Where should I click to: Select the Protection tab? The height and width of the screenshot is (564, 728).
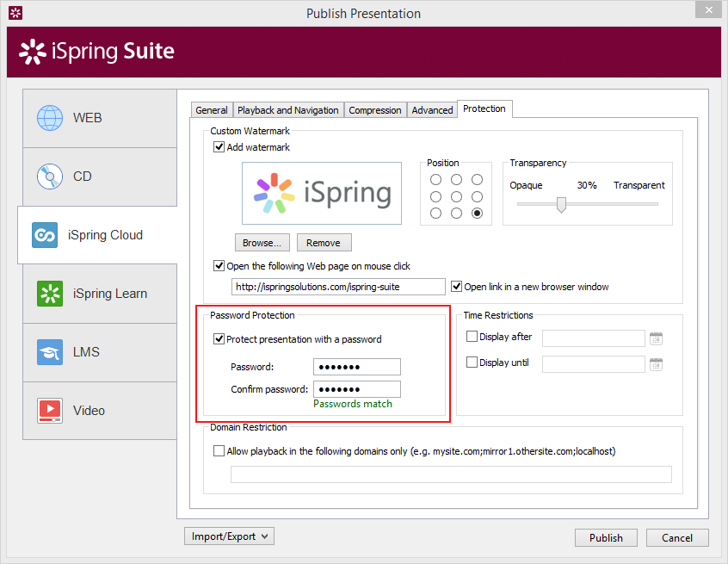point(484,108)
